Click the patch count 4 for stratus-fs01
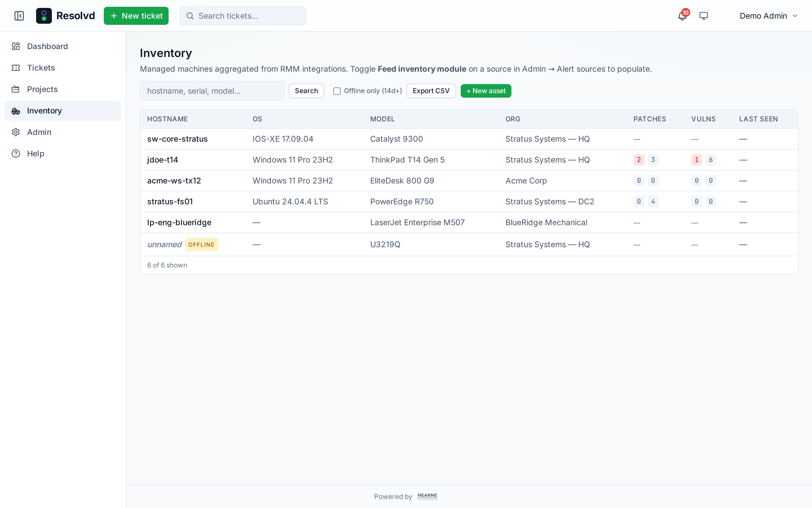This screenshot has height=508, width=812. pyautogui.click(x=653, y=202)
